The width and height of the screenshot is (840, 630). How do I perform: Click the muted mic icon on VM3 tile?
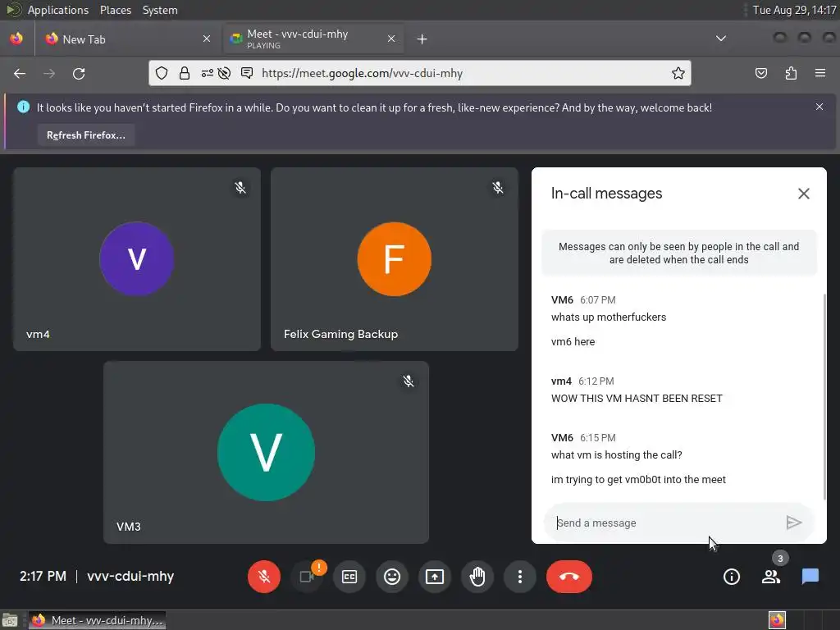coord(409,381)
